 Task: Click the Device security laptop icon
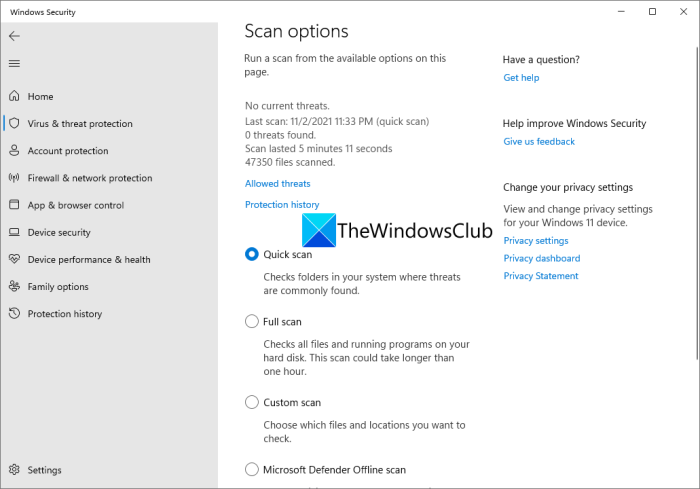click(x=14, y=232)
